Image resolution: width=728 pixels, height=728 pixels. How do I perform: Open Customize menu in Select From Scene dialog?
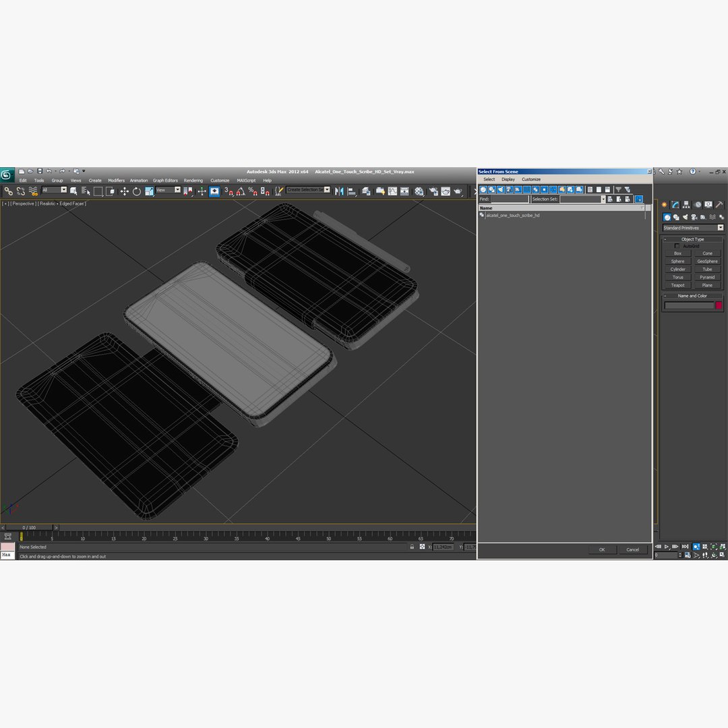(x=531, y=179)
